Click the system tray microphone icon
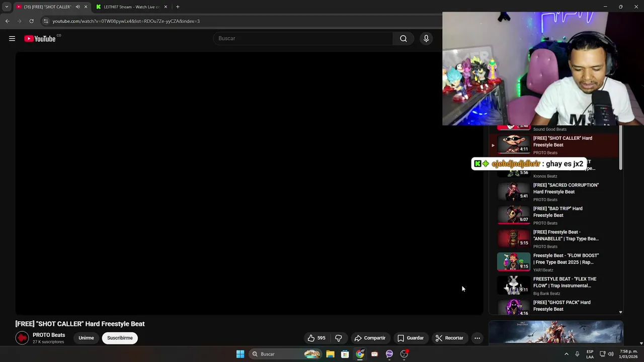The width and height of the screenshot is (644, 362). [x=577, y=354]
